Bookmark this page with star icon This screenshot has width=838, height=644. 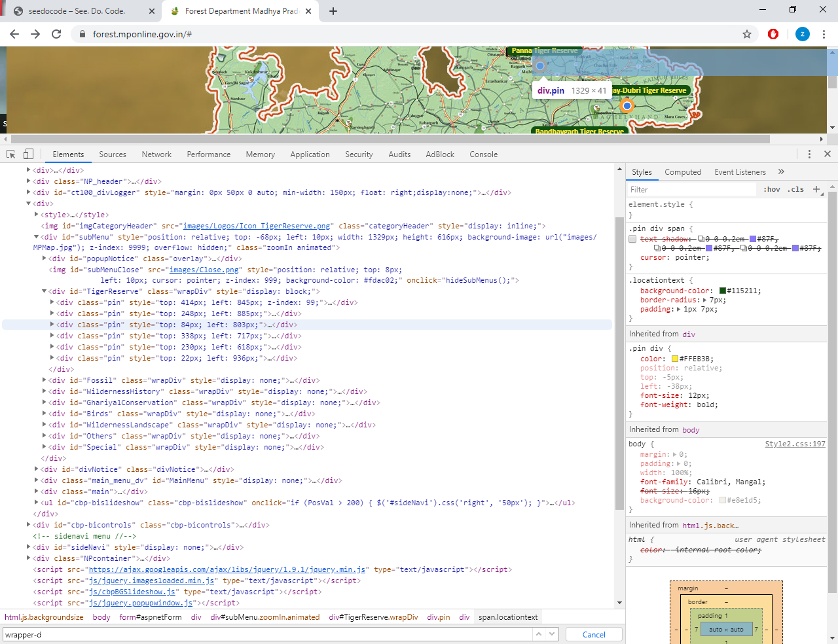tap(747, 34)
